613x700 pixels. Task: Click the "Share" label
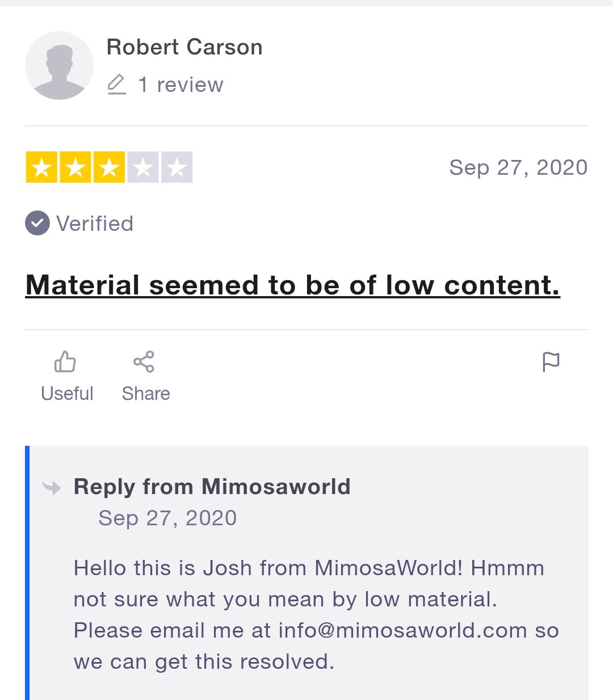(x=146, y=394)
